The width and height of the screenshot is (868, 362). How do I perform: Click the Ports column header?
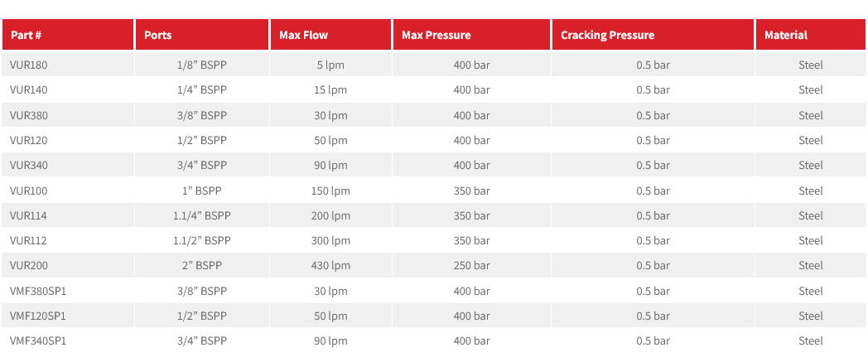coord(158,36)
